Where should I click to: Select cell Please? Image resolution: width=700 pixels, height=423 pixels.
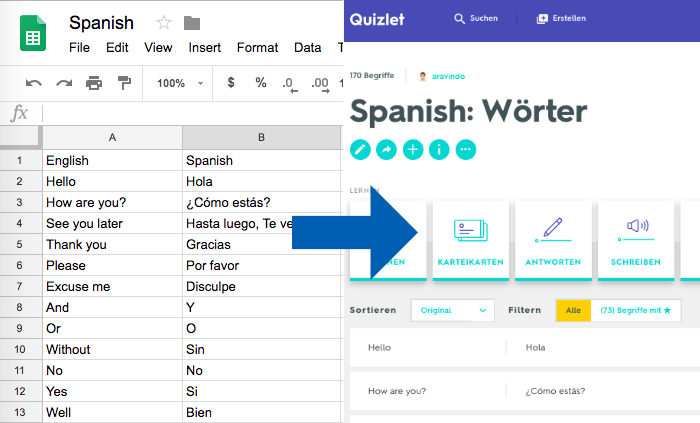[x=112, y=265]
